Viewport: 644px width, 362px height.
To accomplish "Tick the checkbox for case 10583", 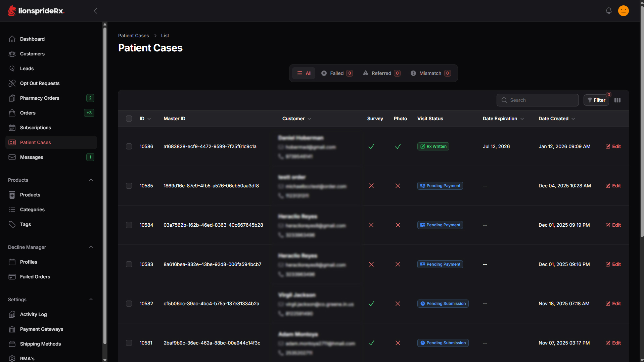I will point(129,264).
